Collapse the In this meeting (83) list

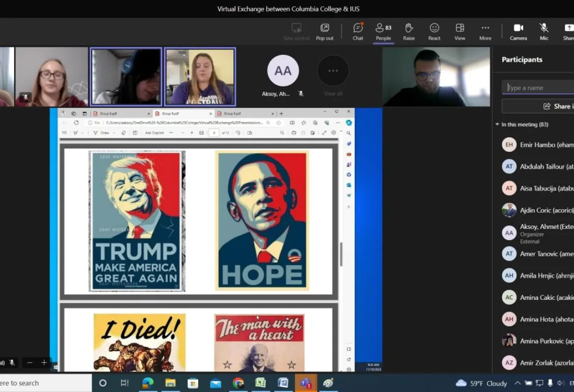click(497, 124)
